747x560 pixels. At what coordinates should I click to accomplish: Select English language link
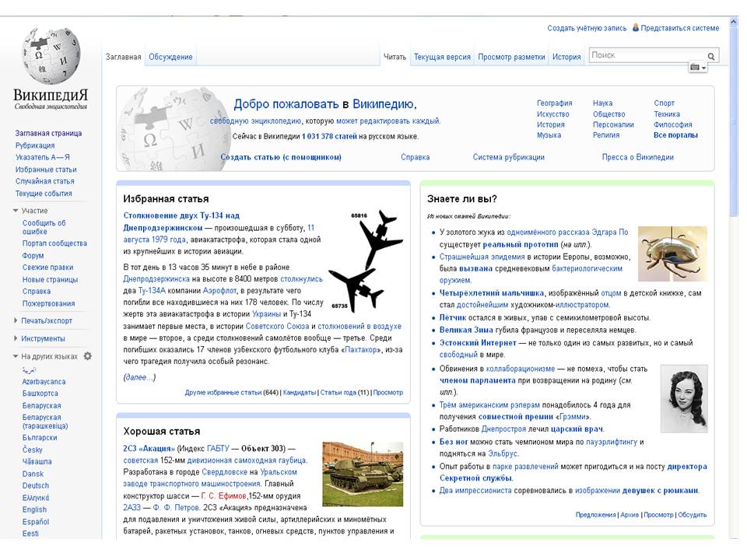(x=34, y=509)
